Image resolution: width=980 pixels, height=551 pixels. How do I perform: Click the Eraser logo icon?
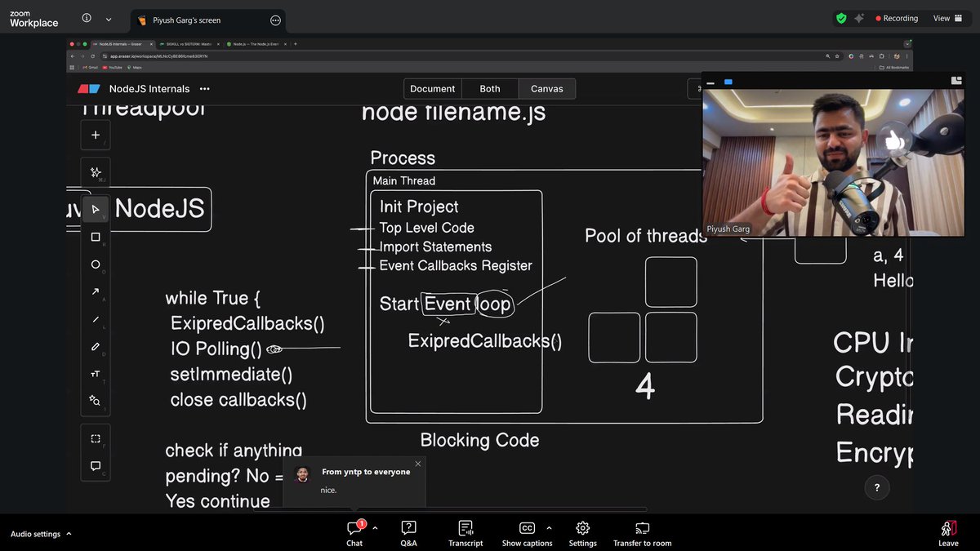pos(88,89)
